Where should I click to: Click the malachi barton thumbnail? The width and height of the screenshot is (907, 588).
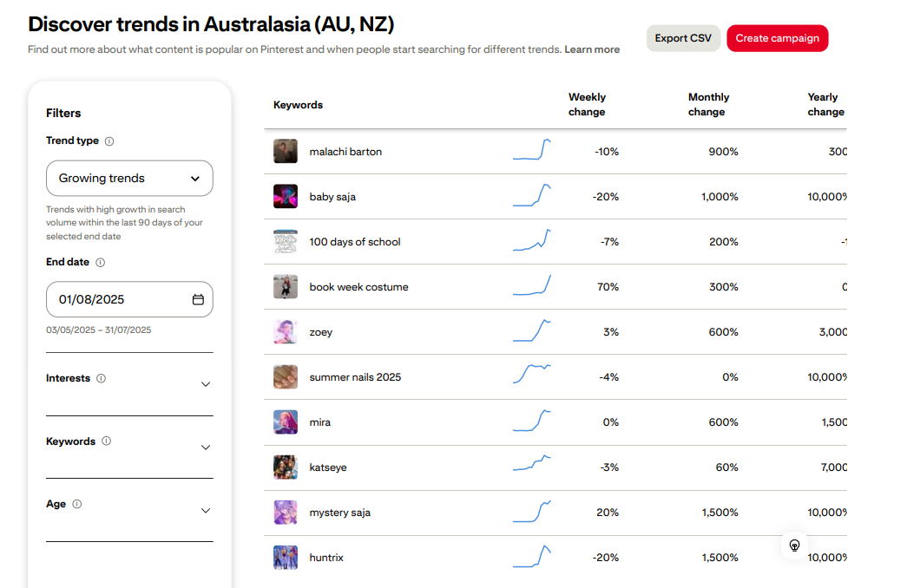[286, 152]
